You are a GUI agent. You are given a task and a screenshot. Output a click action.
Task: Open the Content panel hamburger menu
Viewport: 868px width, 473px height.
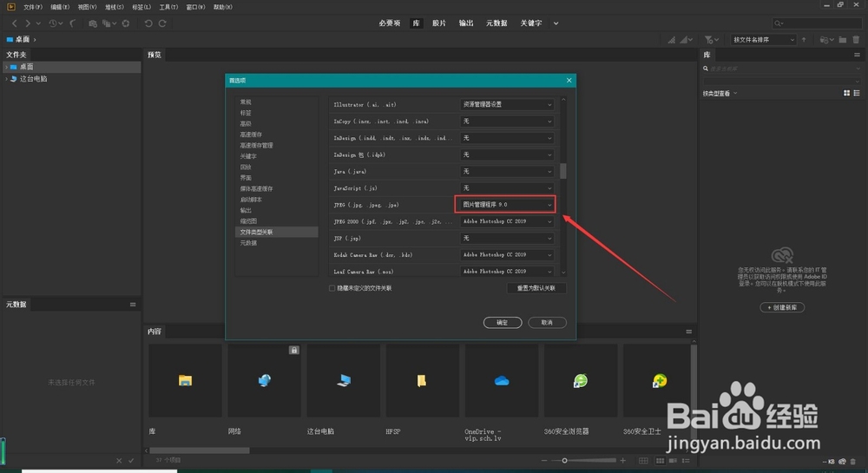[x=688, y=332]
